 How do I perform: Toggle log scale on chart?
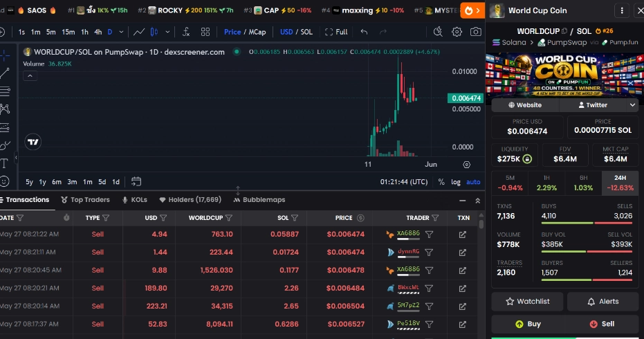click(455, 182)
